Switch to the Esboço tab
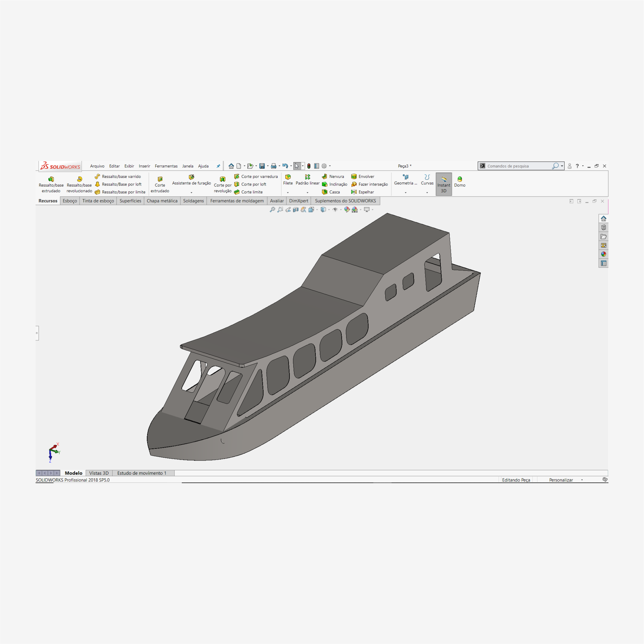Image resolution: width=644 pixels, height=644 pixels. pyautogui.click(x=70, y=201)
